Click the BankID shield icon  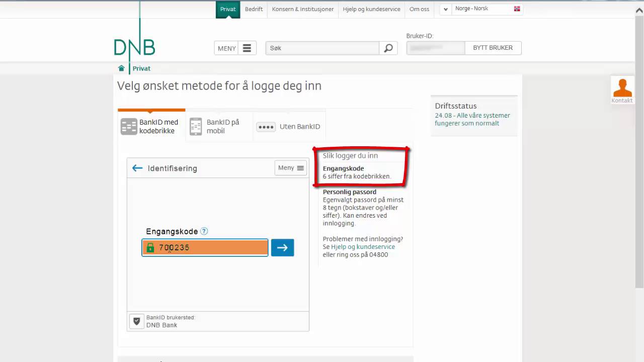(x=136, y=321)
